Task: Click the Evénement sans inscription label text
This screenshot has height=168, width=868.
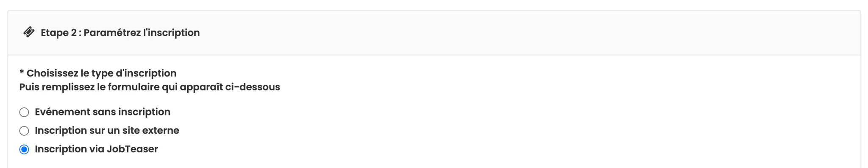Action: [103, 112]
